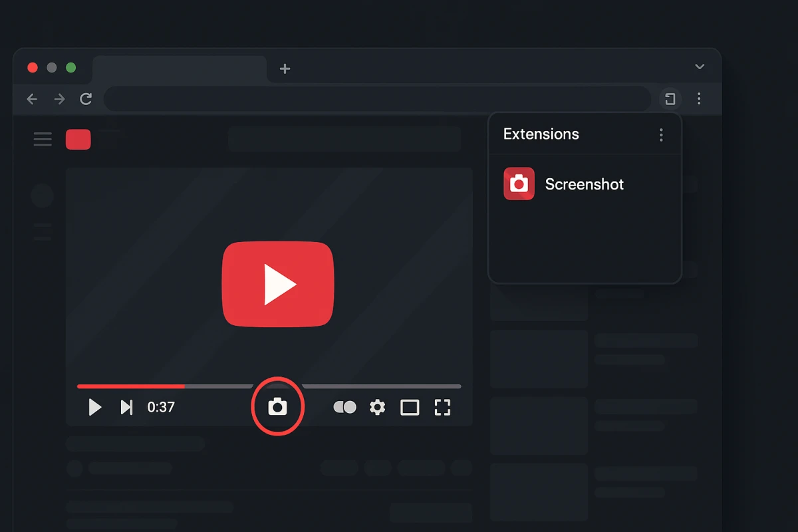This screenshot has width=798, height=532.
Task: Click the page search field
Action: coord(344,140)
